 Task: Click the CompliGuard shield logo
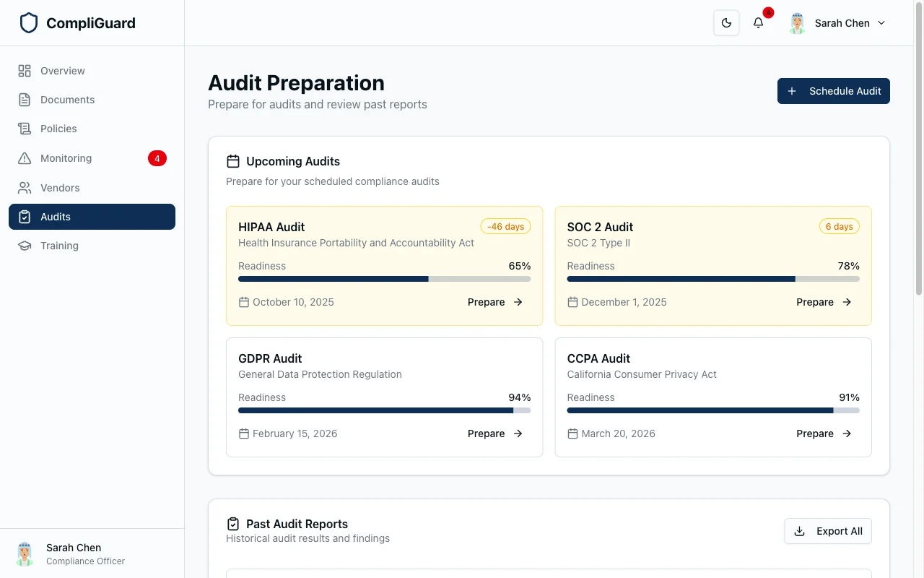tap(29, 22)
